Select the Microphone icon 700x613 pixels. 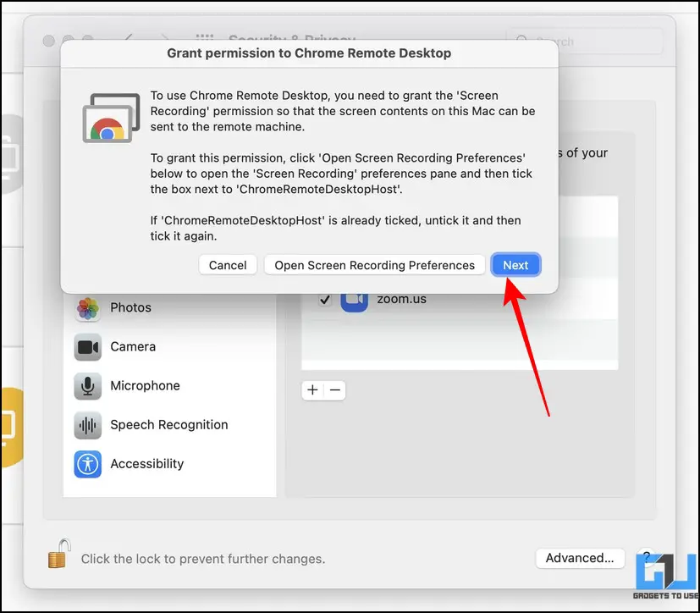click(87, 386)
